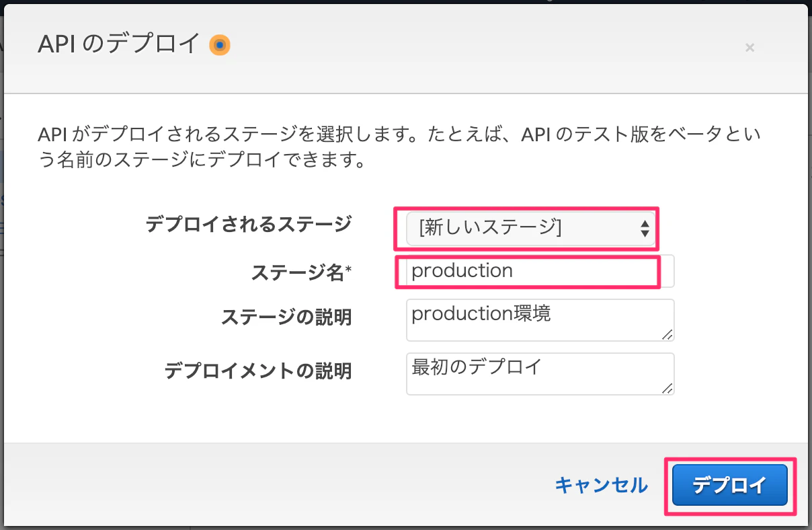Close the API のデプロイ dialog with ×

pos(750,47)
